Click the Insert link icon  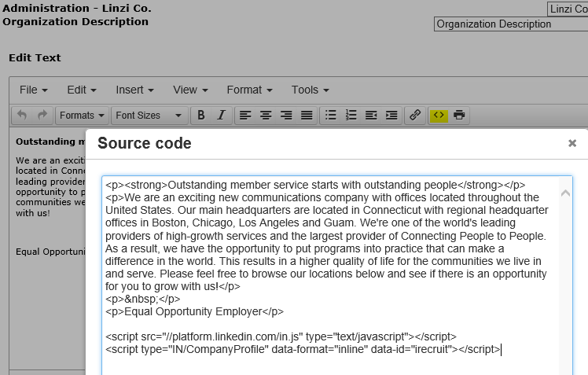(415, 115)
